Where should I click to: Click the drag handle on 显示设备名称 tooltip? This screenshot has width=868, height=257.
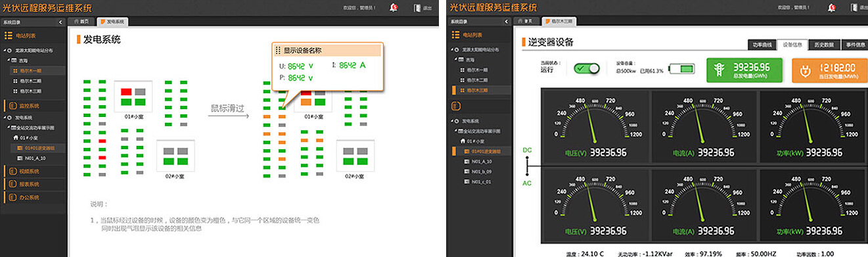click(279, 50)
